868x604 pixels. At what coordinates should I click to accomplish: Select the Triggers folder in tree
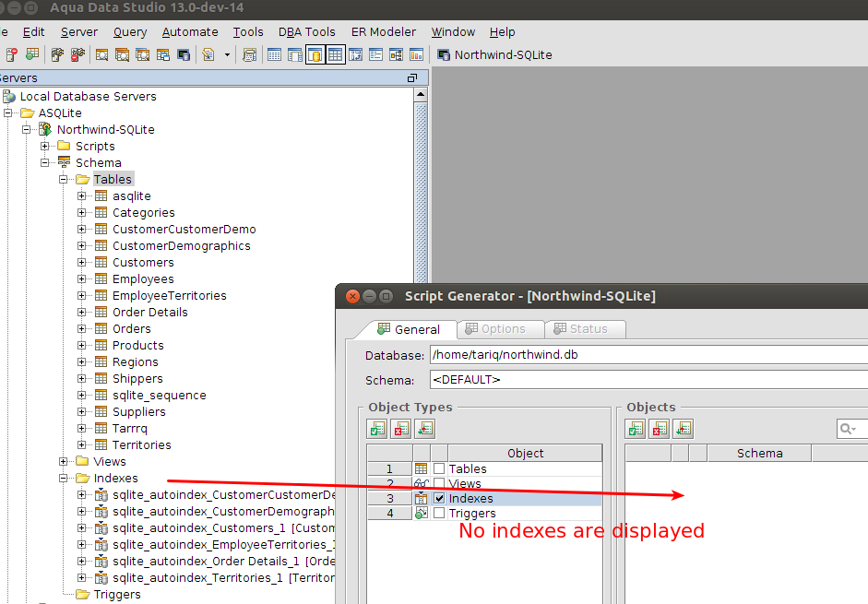click(117, 595)
